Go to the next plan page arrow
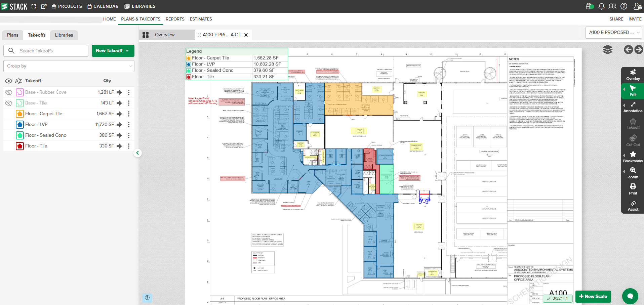The image size is (644, 305). [639, 50]
